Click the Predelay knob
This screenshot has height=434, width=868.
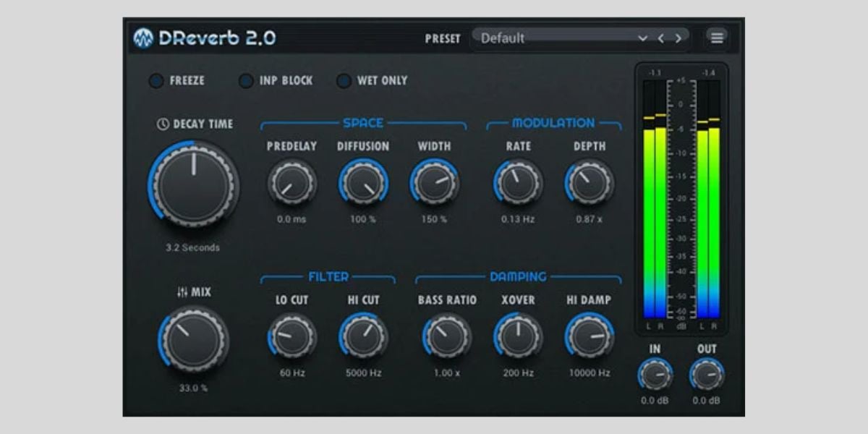[x=292, y=182]
